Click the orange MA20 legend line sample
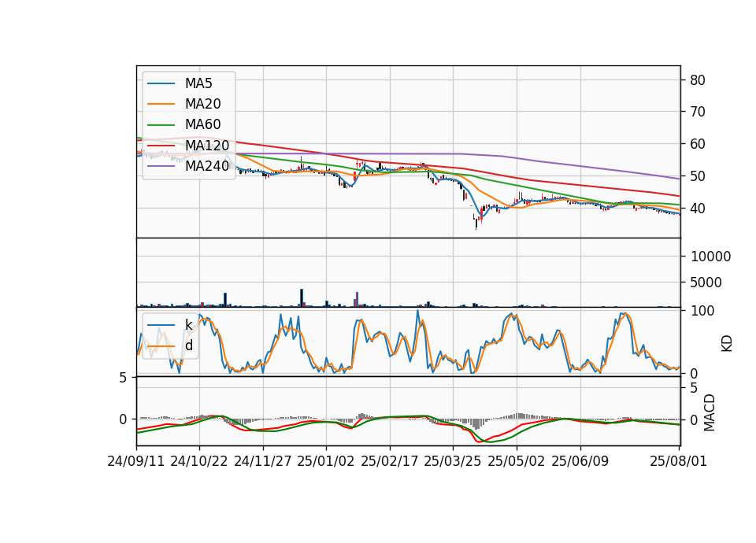 click(161, 104)
